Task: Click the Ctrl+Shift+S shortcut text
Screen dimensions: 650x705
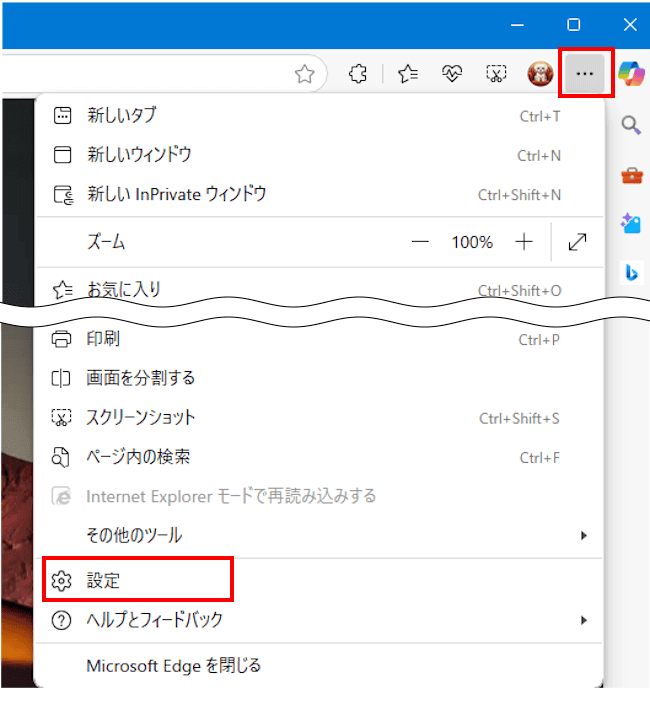Action: (519, 419)
